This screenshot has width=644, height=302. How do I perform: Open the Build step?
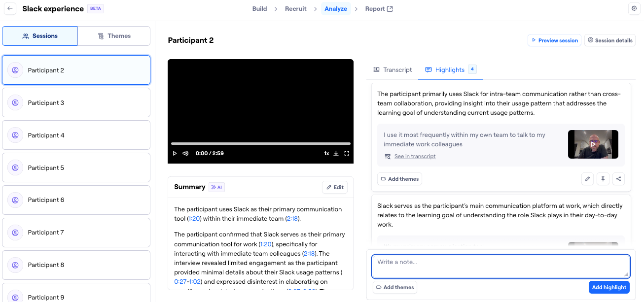pos(259,9)
